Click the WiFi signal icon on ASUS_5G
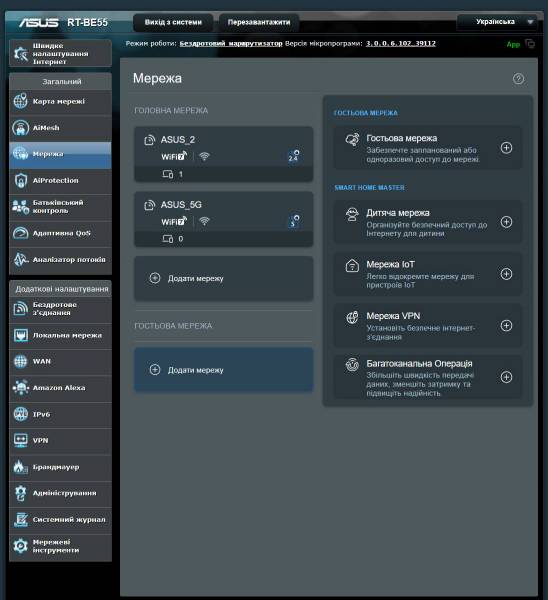 point(205,221)
